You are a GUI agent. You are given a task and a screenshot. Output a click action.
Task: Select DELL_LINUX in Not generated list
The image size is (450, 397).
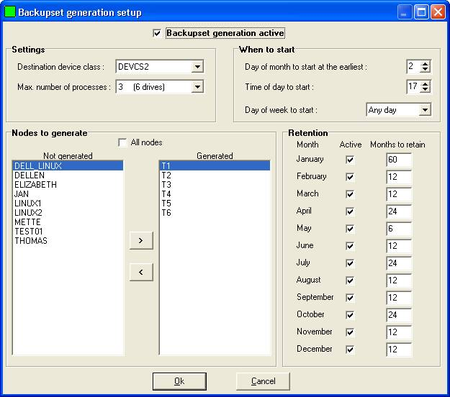pos(68,166)
